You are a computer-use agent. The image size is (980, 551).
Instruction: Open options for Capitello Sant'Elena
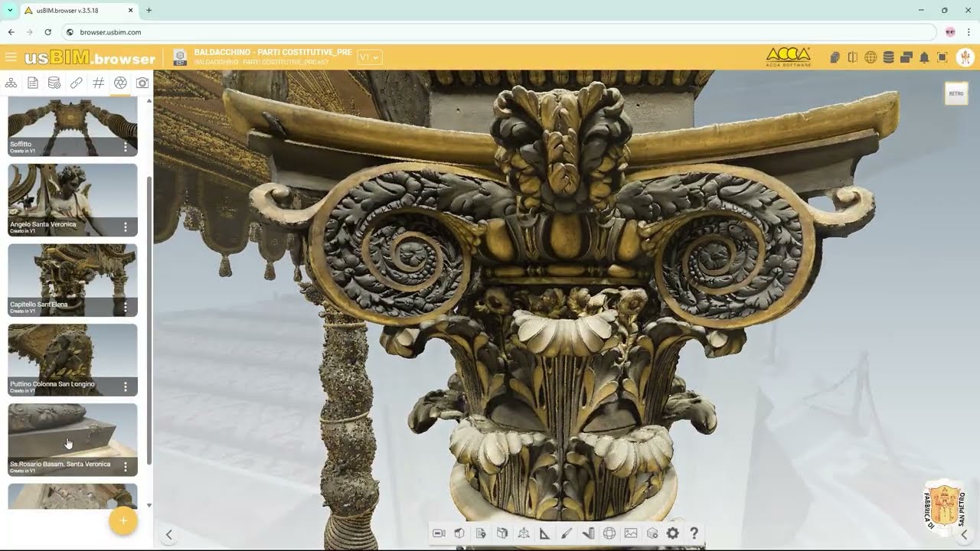click(x=126, y=307)
